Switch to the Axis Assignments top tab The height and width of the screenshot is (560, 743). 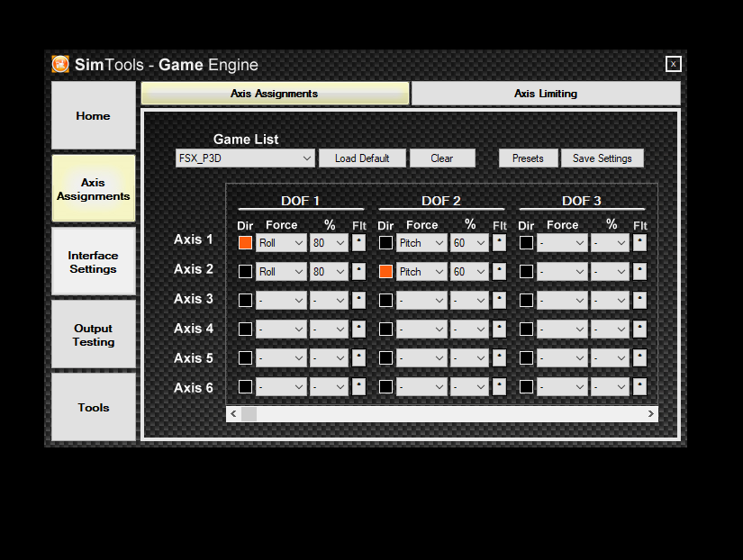point(275,94)
